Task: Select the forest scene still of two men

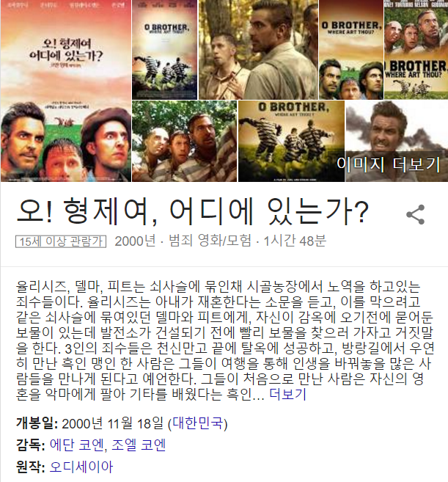Action: coord(258,49)
